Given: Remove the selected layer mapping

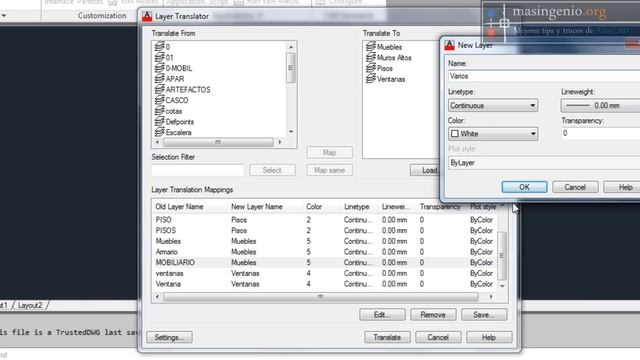Looking at the screenshot, I should 433,315.
